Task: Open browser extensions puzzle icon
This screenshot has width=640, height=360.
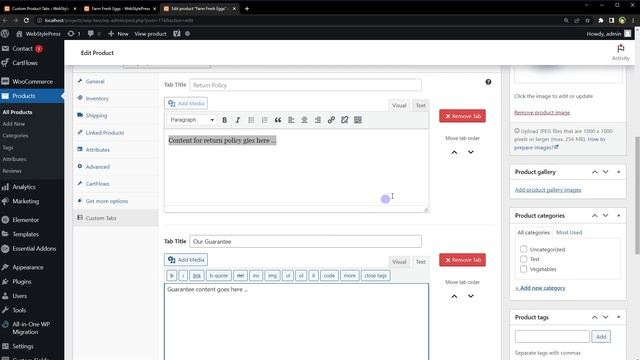Action: [600, 20]
